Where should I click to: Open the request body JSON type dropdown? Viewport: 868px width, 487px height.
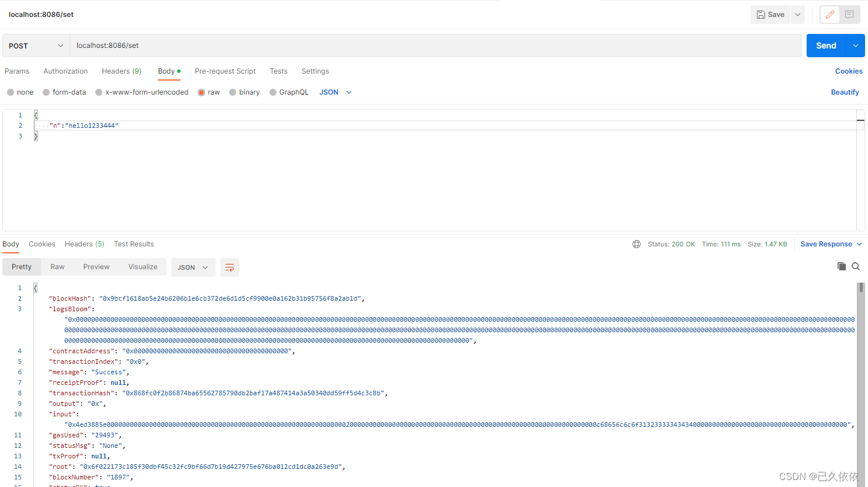pyautogui.click(x=336, y=92)
